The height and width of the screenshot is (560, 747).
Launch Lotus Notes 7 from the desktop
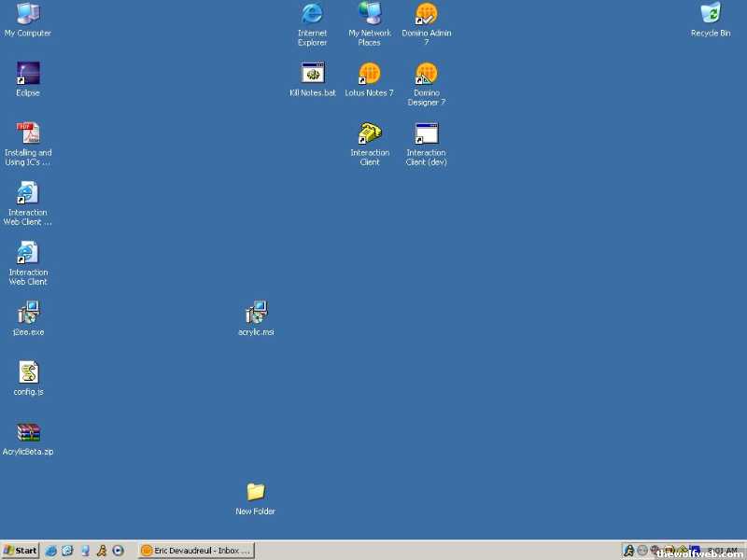(370, 74)
